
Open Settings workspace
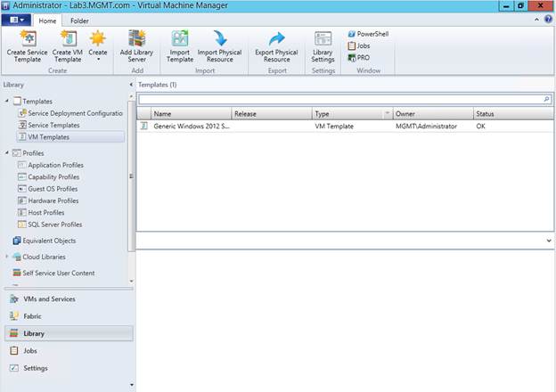click(69, 368)
